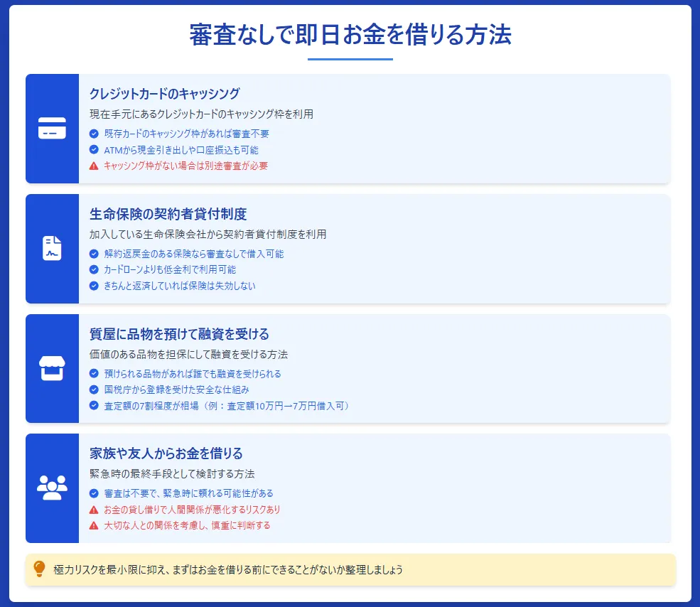Click text カードローンよりも低金利で利用可能
Viewport: 700px width, 607px height.
(x=170, y=269)
